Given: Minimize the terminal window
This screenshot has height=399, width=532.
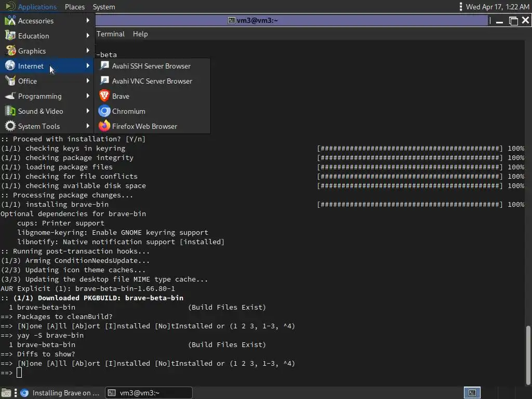Looking at the screenshot, I should [499, 21].
